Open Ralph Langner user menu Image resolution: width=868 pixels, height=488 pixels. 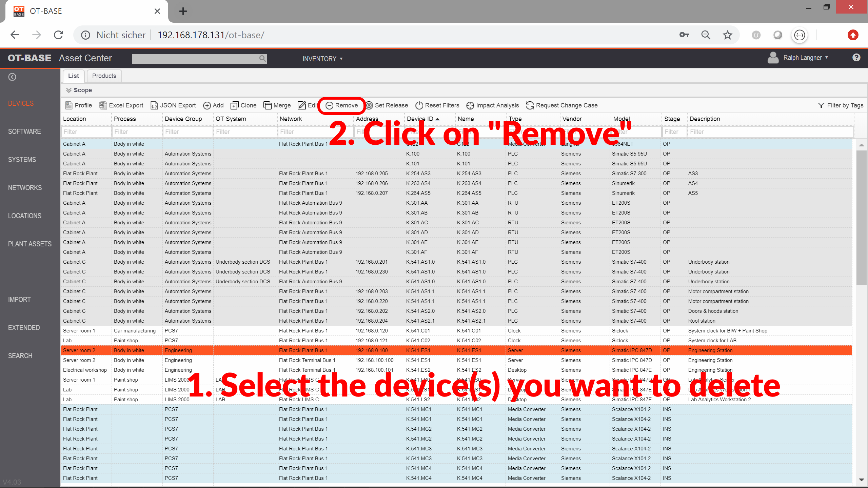(806, 58)
